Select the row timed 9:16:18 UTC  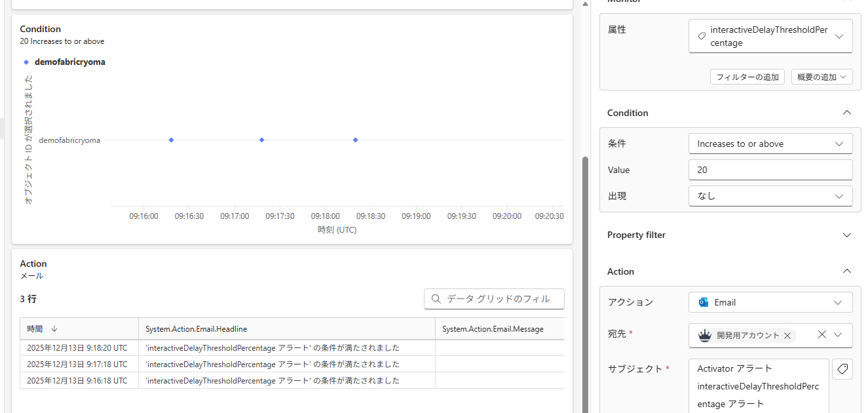pyautogui.click(x=292, y=381)
